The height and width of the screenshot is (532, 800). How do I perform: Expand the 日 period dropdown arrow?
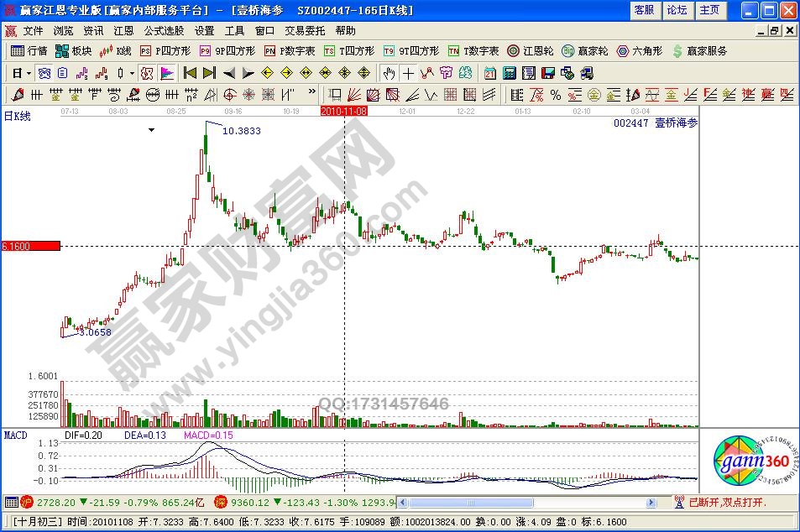[x=28, y=73]
